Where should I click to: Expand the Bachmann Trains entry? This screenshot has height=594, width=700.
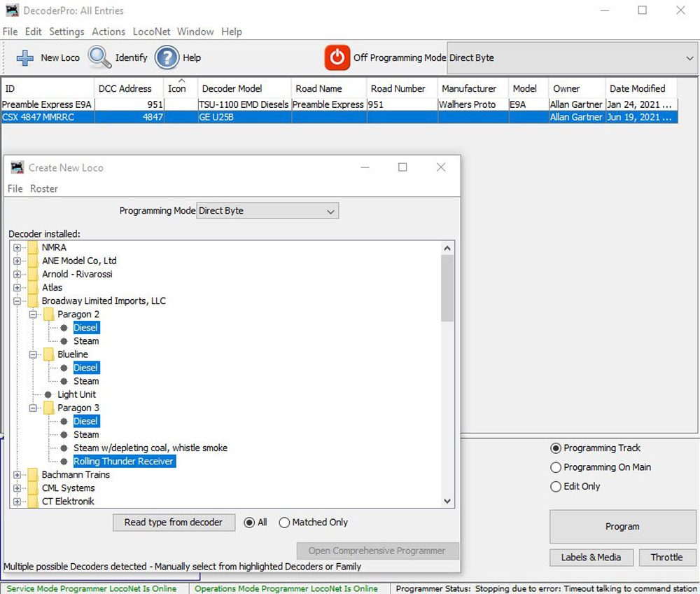click(17, 474)
